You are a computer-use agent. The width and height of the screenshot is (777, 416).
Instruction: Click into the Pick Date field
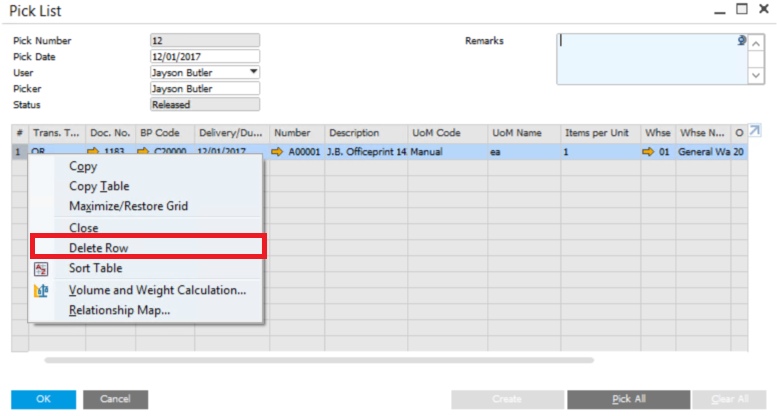tap(204, 57)
